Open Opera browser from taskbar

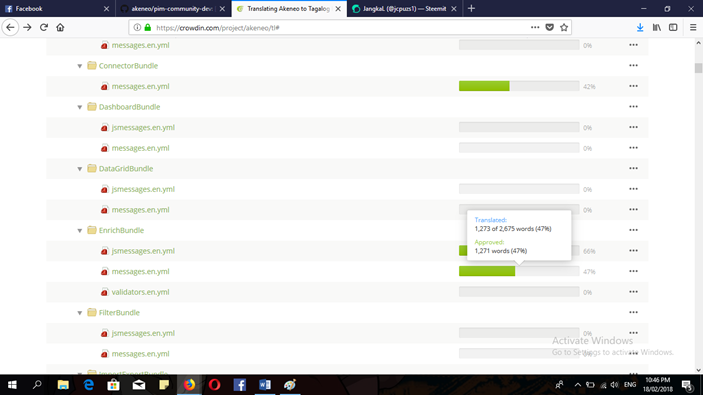pos(214,385)
